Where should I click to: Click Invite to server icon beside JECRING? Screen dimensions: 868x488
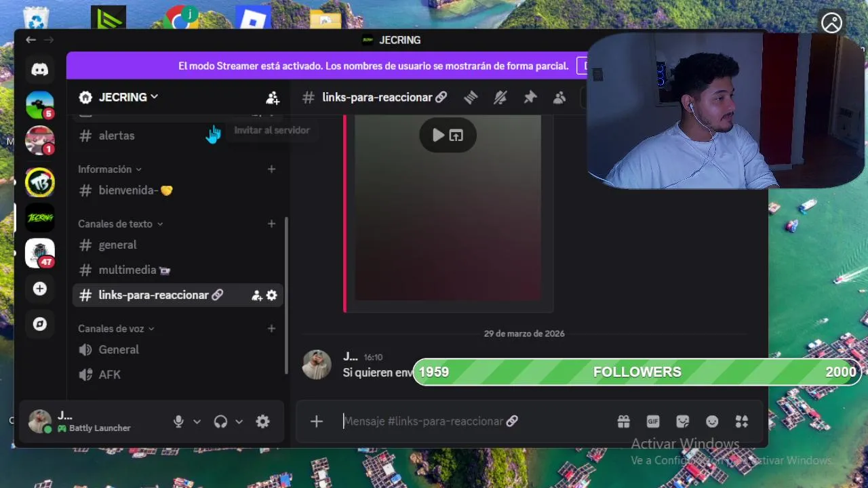(273, 98)
